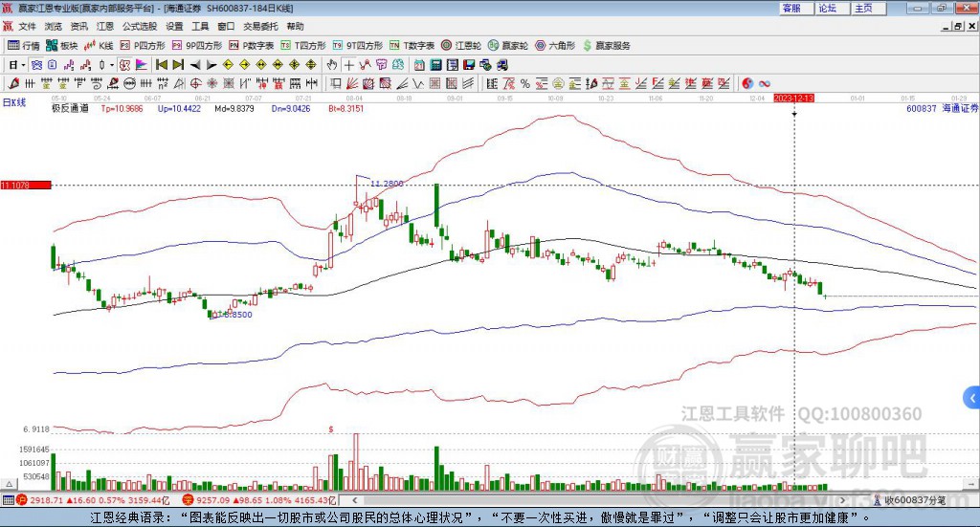This screenshot has width=980, height=527.
Task: Open the 设置 menu
Action: (174, 26)
